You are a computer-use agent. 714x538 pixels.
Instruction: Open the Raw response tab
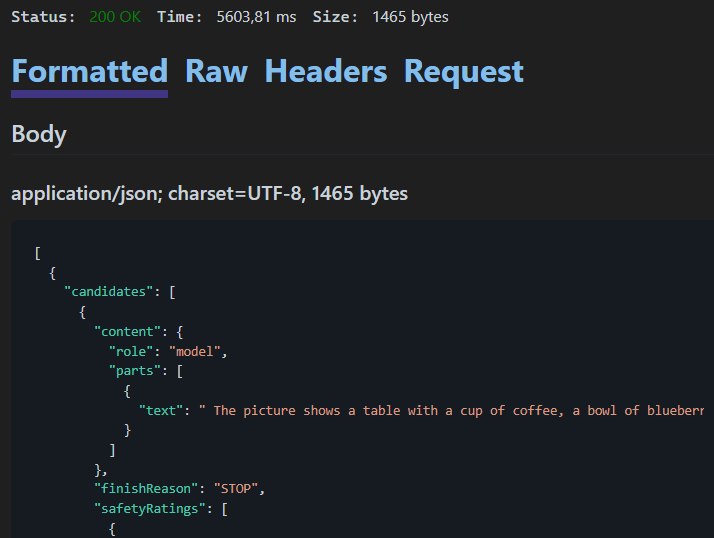click(x=216, y=72)
